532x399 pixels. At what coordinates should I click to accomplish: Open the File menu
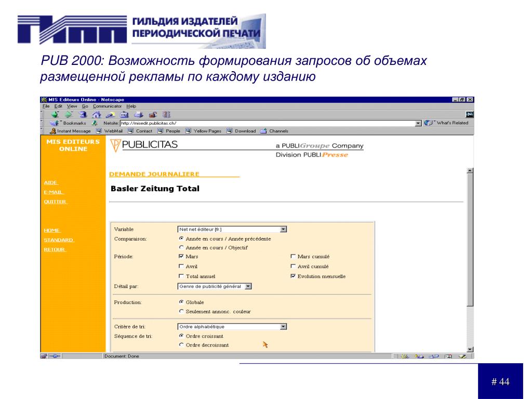point(46,106)
